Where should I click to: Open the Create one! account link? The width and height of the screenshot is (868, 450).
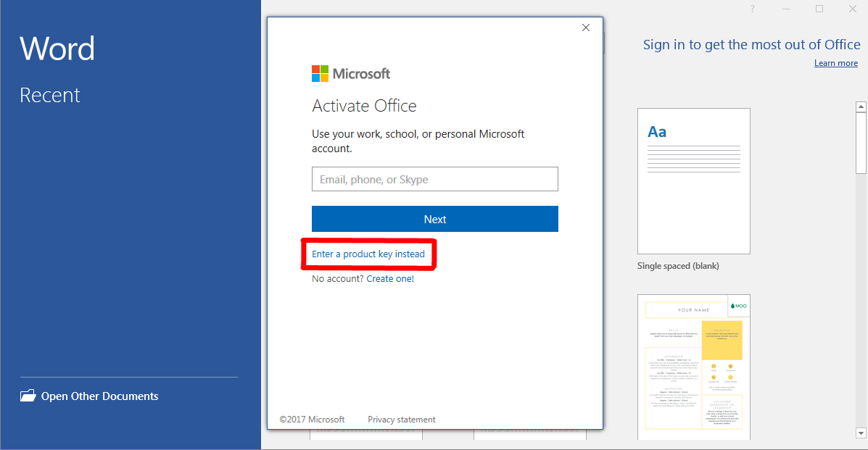click(390, 279)
